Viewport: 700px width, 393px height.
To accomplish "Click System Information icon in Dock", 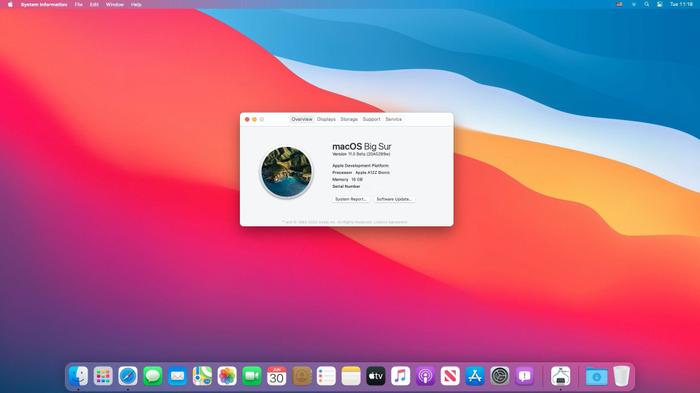I will point(560,376).
